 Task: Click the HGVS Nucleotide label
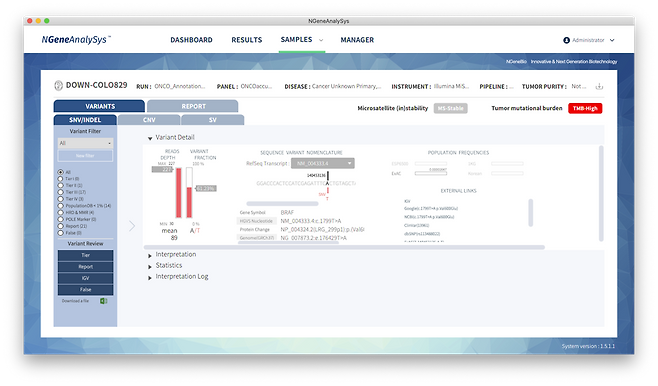(x=256, y=221)
